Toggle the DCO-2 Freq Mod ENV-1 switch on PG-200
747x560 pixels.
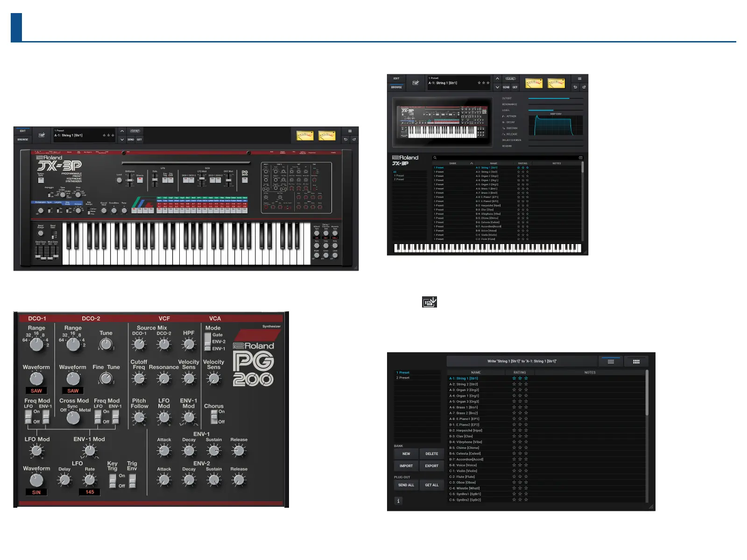[x=116, y=417]
